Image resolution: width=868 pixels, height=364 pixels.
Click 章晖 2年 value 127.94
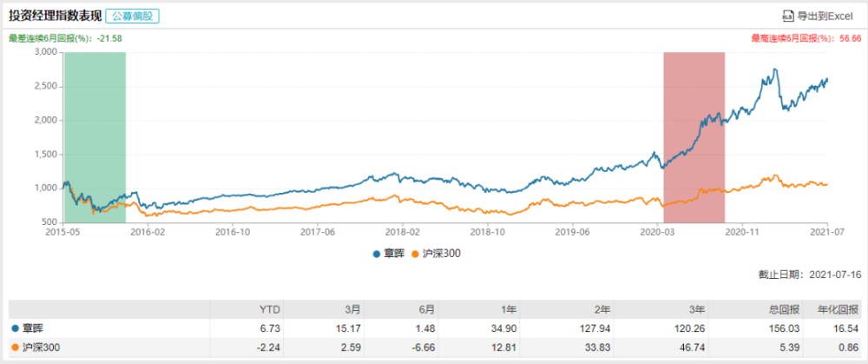tap(595, 328)
